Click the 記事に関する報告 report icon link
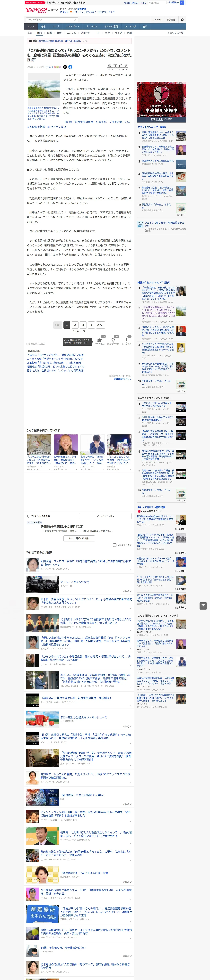The height and width of the screenshot is (980, 210). point(35,344)
